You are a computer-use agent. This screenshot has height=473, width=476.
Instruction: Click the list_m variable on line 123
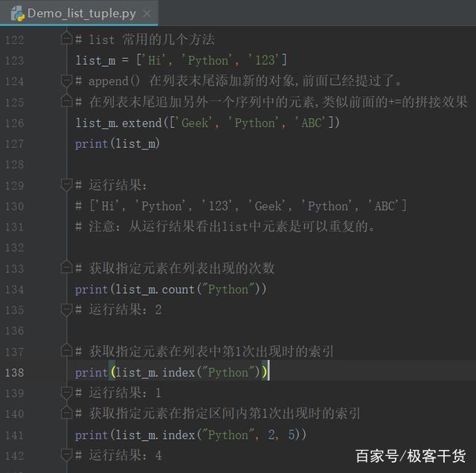coord(95,60)
